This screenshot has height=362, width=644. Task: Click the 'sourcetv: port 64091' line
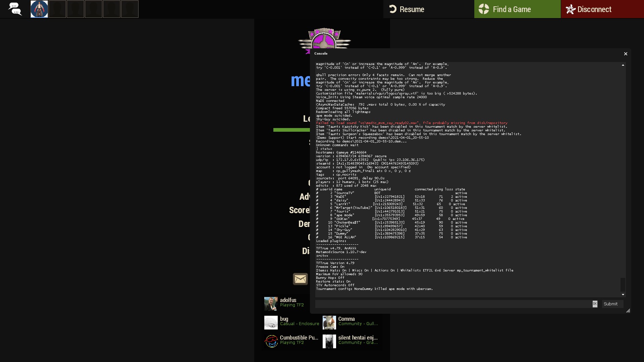350,178
